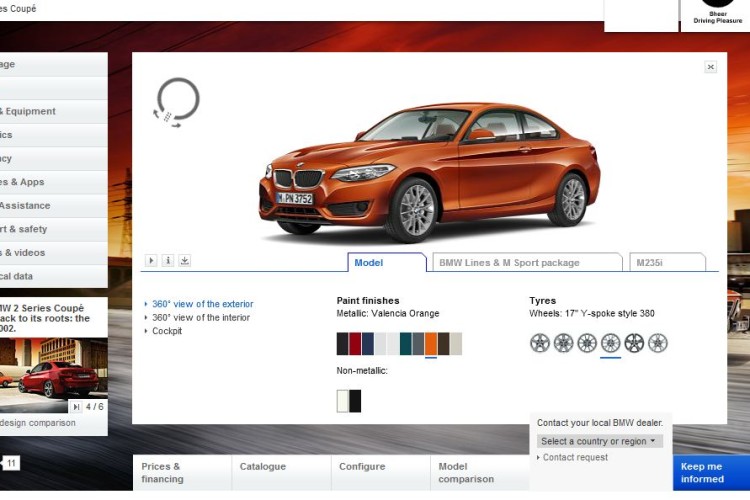Open the Cockpit view link

[x=167, y=331]
